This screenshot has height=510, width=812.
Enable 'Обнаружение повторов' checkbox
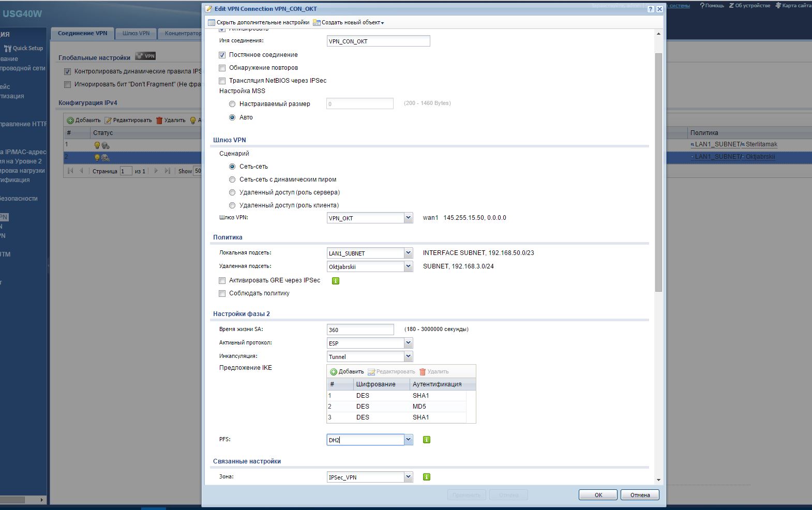pyautogui.click(x=222, y=68)
